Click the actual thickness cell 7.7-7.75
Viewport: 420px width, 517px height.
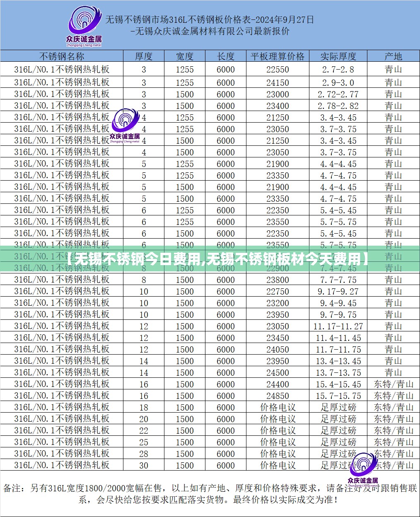coord(338,280)
